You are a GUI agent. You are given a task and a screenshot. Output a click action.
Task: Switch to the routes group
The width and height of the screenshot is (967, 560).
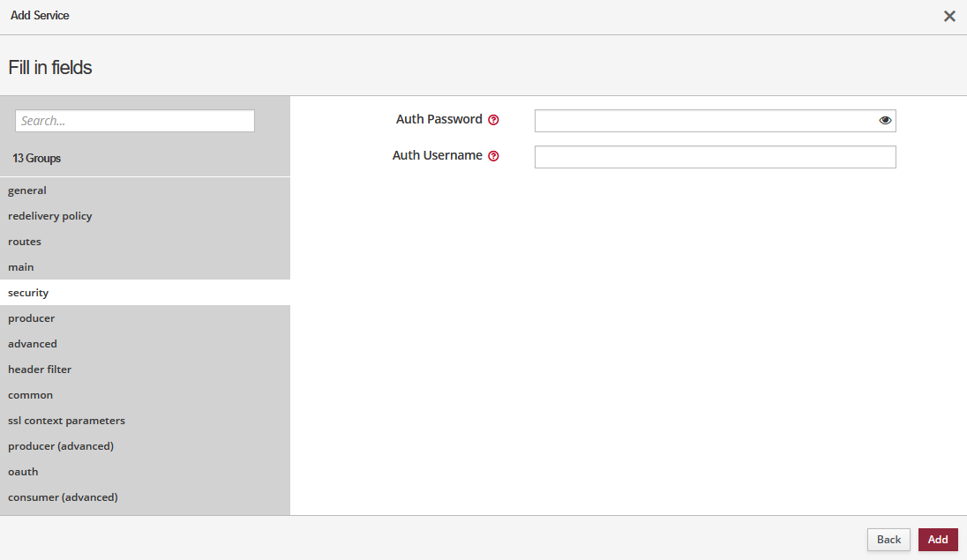pos(25,242)
